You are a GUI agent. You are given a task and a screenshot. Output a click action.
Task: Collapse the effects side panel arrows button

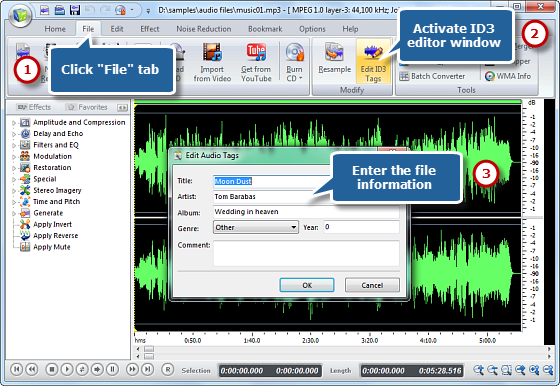coord(122,107)
